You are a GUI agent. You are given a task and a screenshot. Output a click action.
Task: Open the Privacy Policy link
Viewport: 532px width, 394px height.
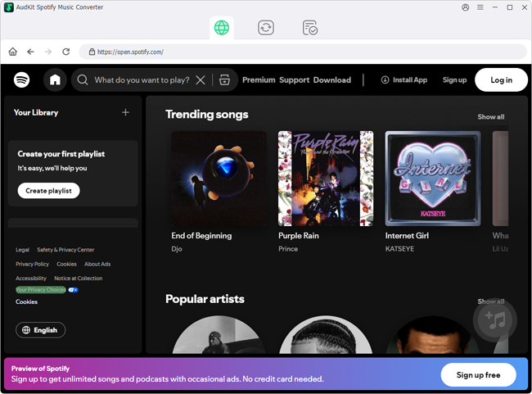coord(32,264)
